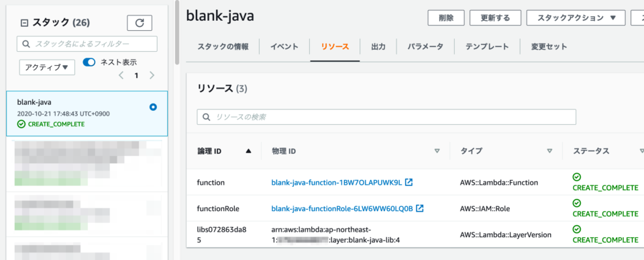Open the アクティブ filter dropdown
644x260 pixels.
point(47,67)
